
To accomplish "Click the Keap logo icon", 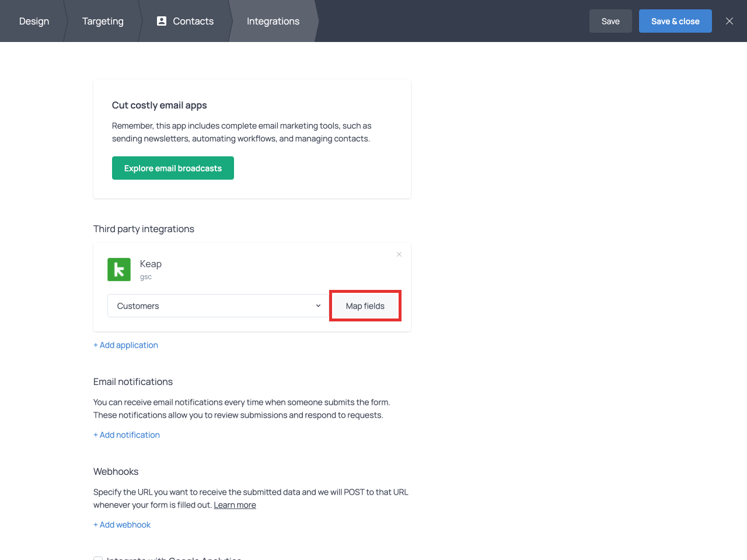I will (x=119, y=269).
